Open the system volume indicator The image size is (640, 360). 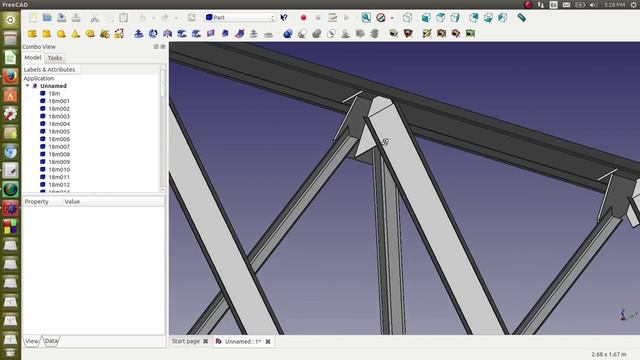click(x=593, y=5)
